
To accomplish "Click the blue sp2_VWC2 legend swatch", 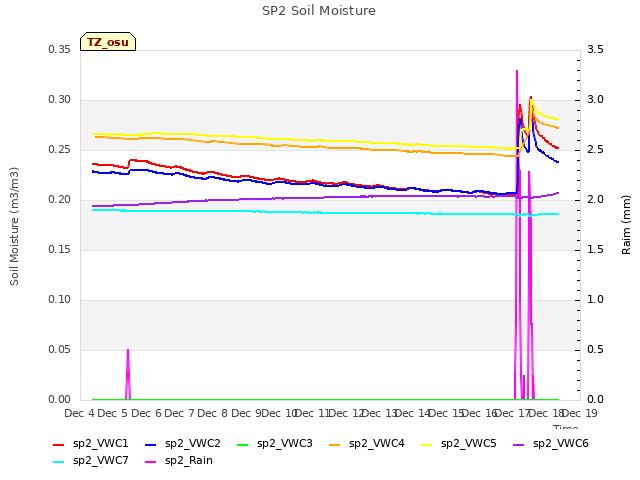I will (x=151, y=444).
